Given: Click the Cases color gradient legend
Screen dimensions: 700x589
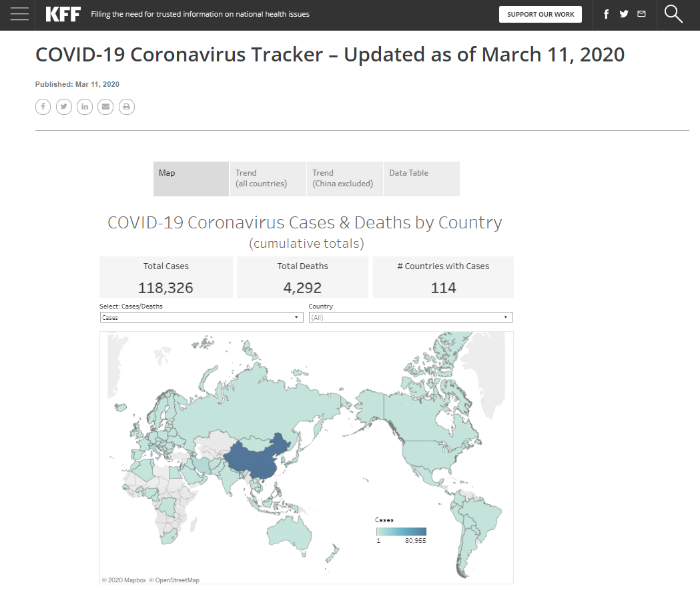Looking at the screenshot, I should pos(401,531).
